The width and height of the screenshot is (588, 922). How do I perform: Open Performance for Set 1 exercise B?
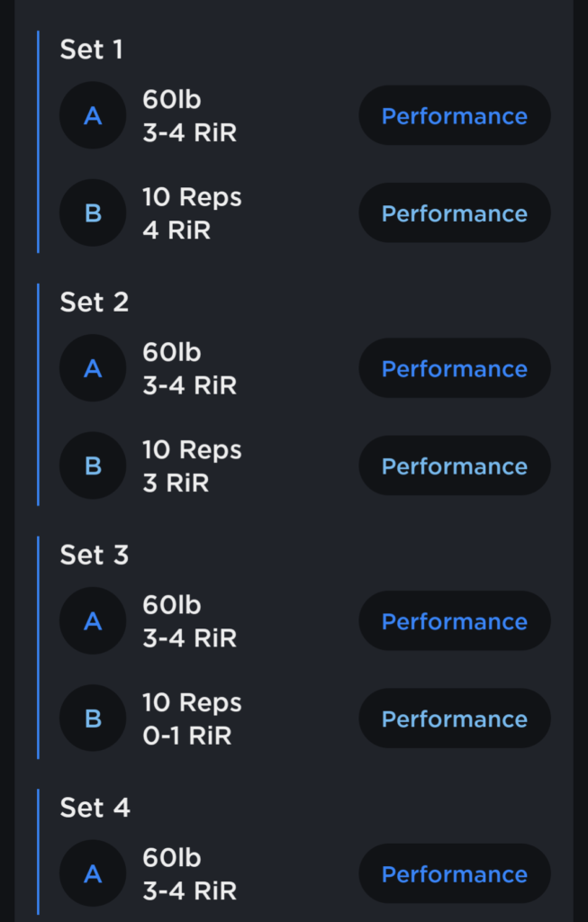point(454,213)
